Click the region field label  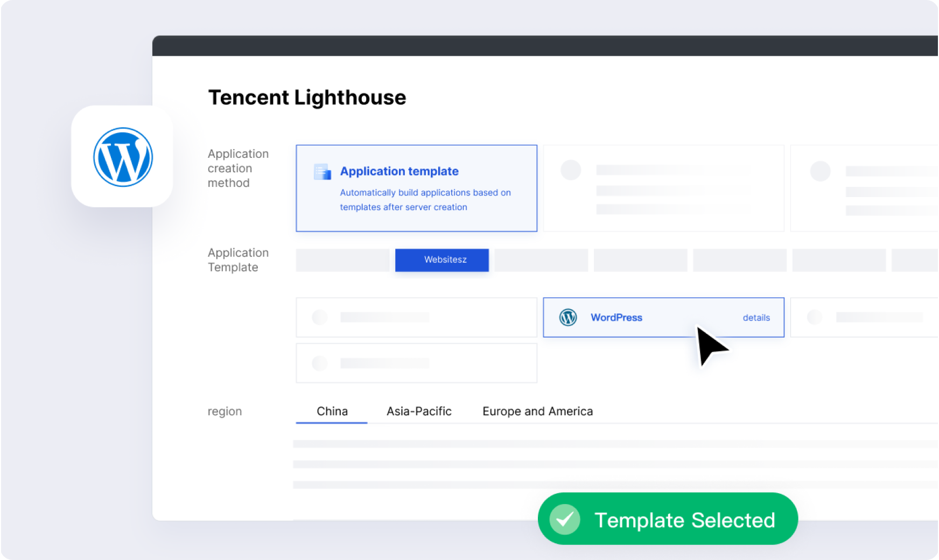[x=225, y=411]
